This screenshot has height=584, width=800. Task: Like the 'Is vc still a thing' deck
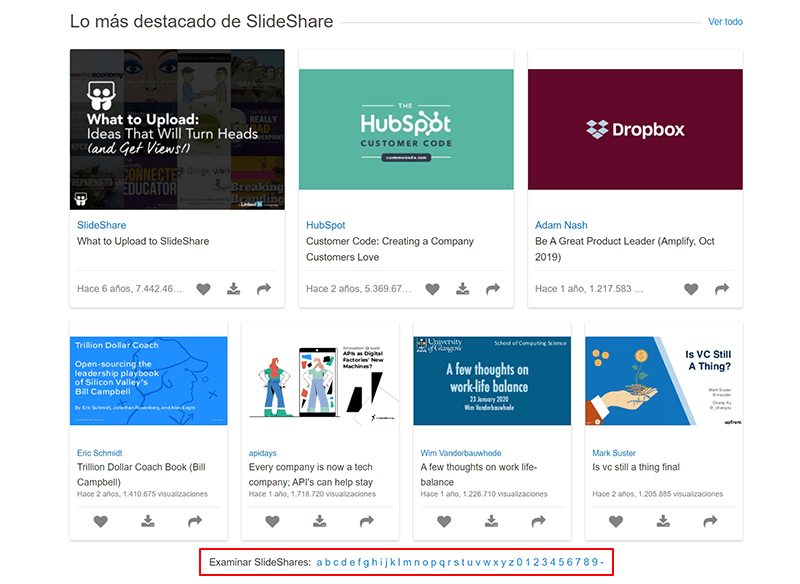pyautogui.click(x=615, y=521)
